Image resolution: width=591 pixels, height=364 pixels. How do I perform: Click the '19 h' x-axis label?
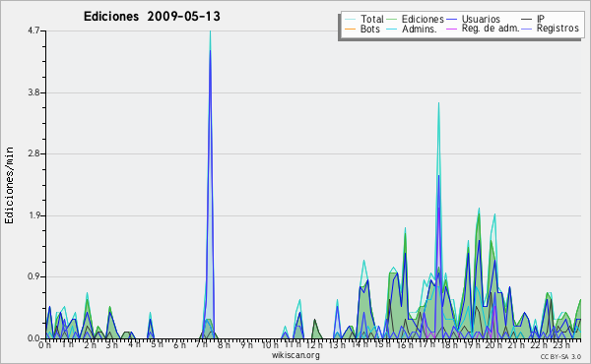click(x=471, y=345)
